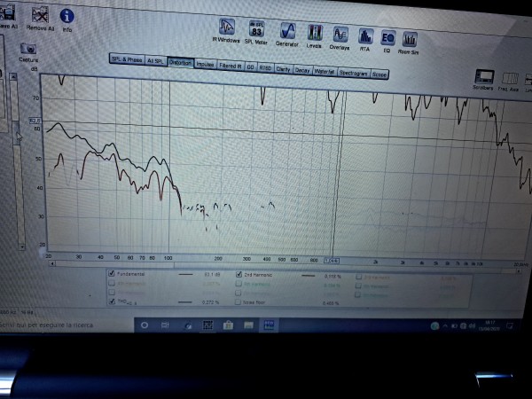The width and height of the screenshot is (532, 399).
Task: Open the RTA analyzer
Action: tap(365, 40)
